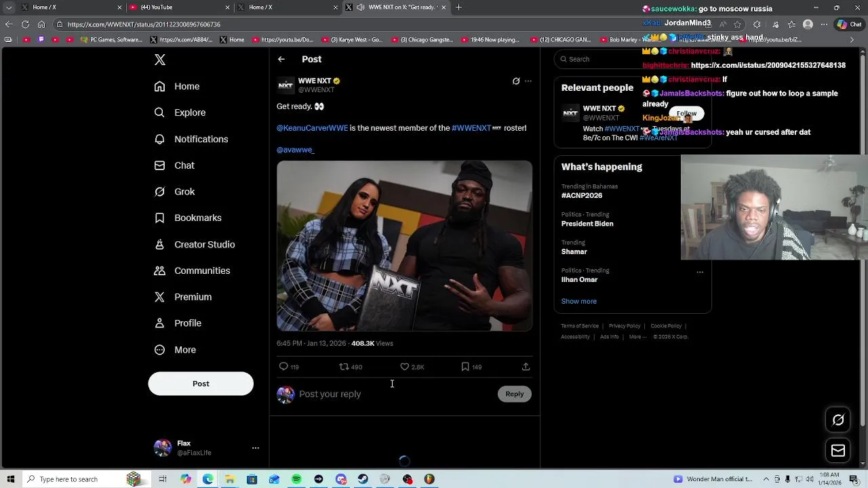This screenshot has height=488, width=868.
Task: Open the Windows Start menu
Action: pyautogui.click(x=11, y=479)
